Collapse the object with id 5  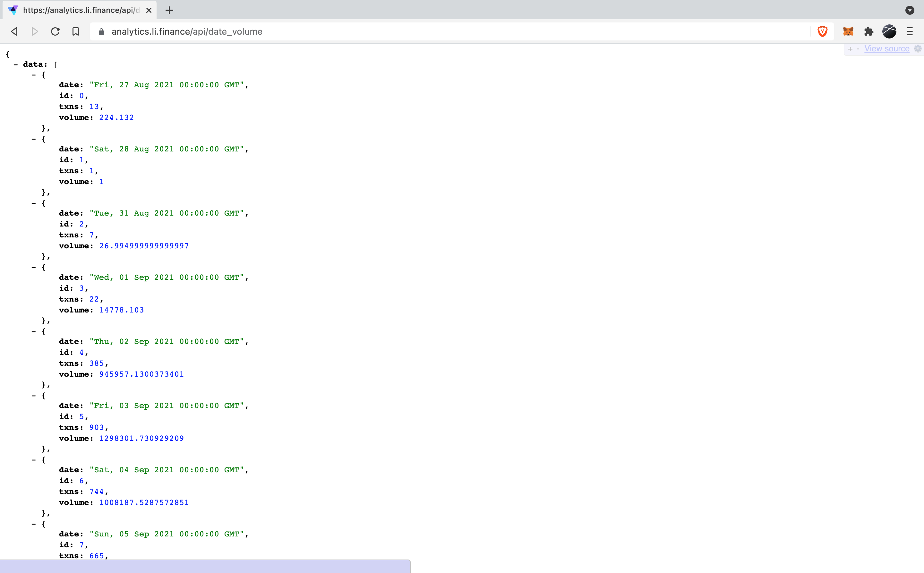coord(34,396)
